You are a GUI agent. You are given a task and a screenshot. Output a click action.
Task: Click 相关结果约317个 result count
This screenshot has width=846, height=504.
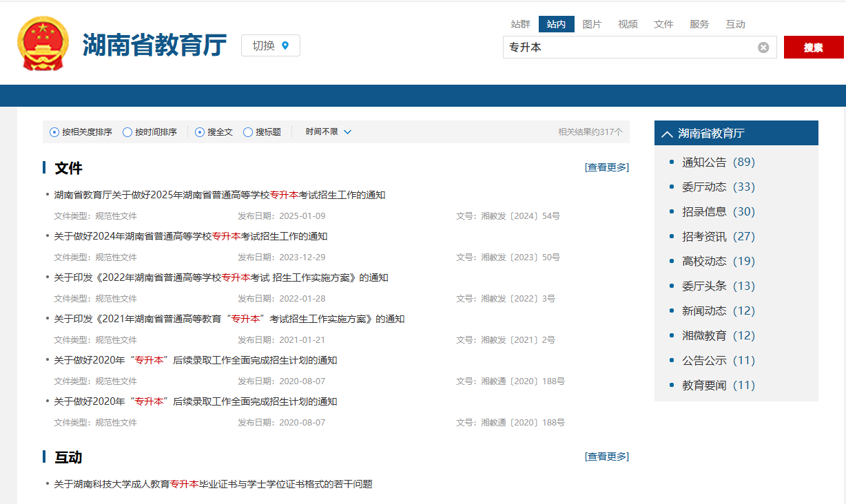tap(590, 132)
